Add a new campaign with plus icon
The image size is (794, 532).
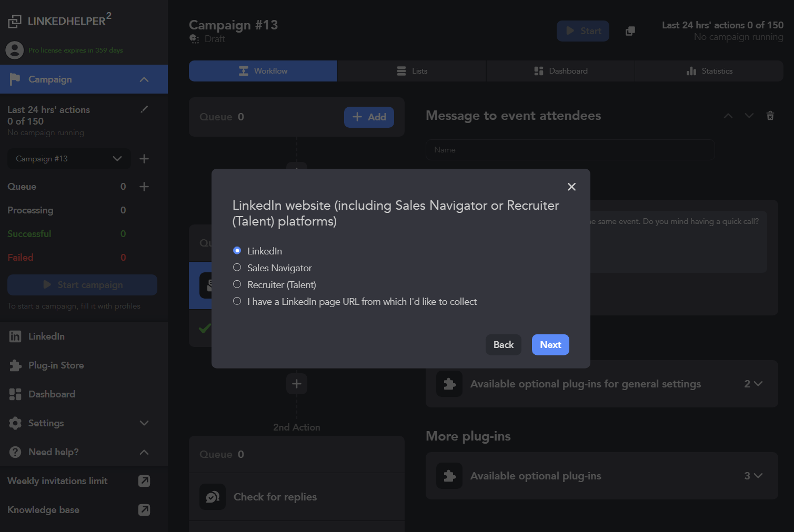coord(144,159)
